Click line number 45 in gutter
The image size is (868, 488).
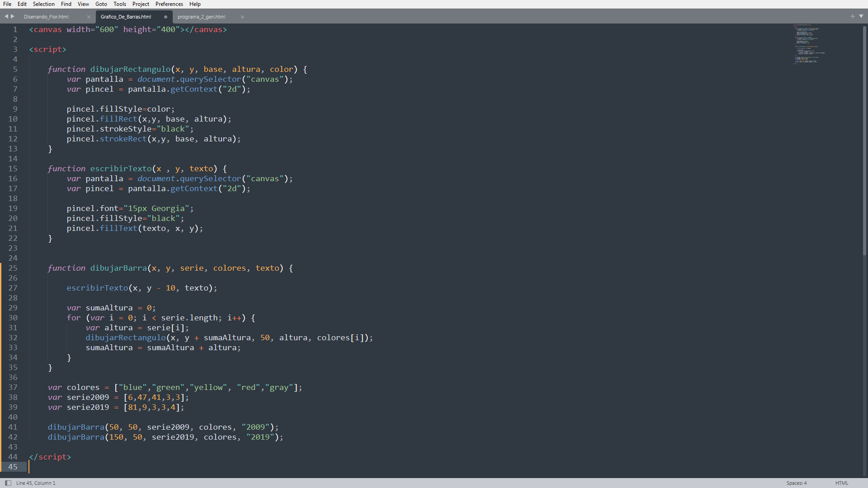(13, 467)
